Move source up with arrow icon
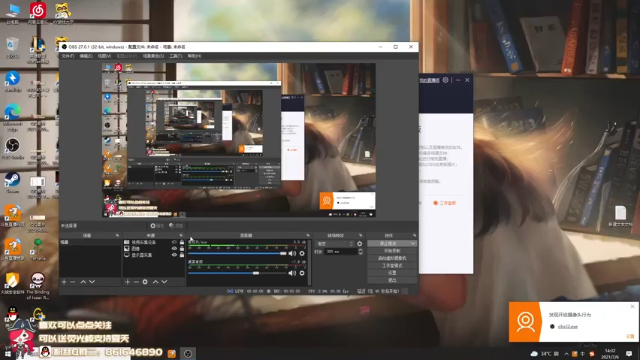 (156, 282)
